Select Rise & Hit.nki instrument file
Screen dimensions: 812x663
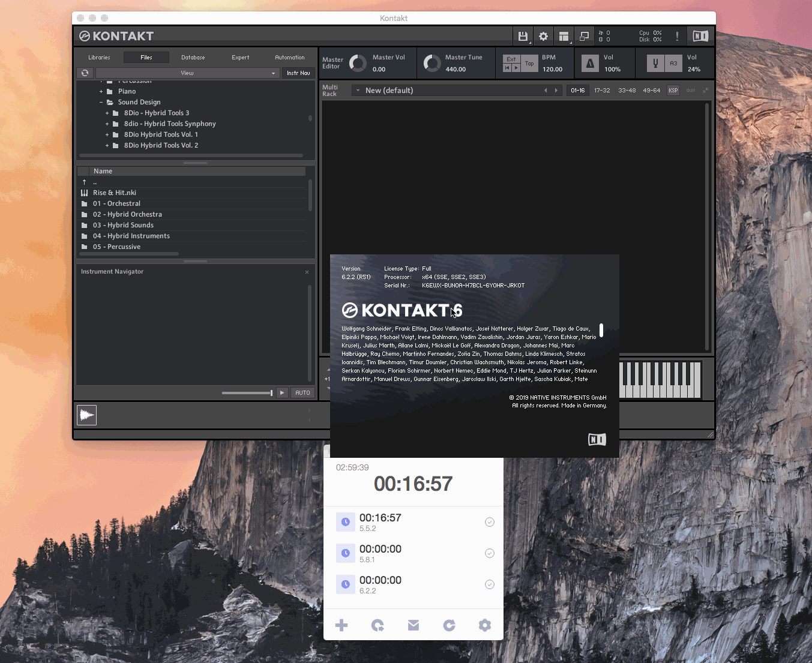(192, 193)
